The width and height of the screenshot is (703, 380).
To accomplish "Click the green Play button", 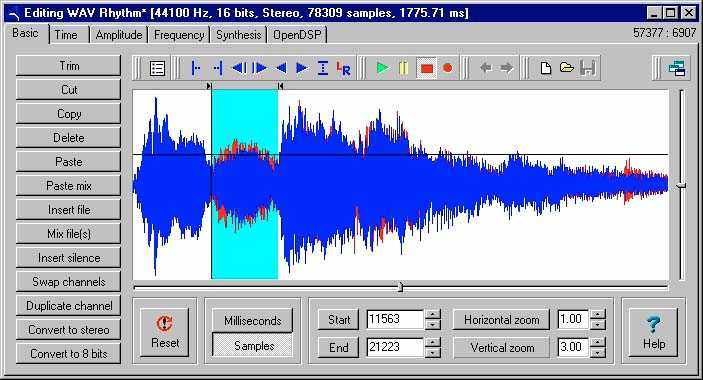I will pos(382,68).
